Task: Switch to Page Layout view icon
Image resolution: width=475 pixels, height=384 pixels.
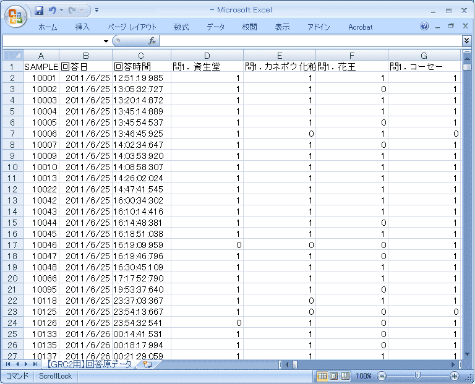Action: 334,376
